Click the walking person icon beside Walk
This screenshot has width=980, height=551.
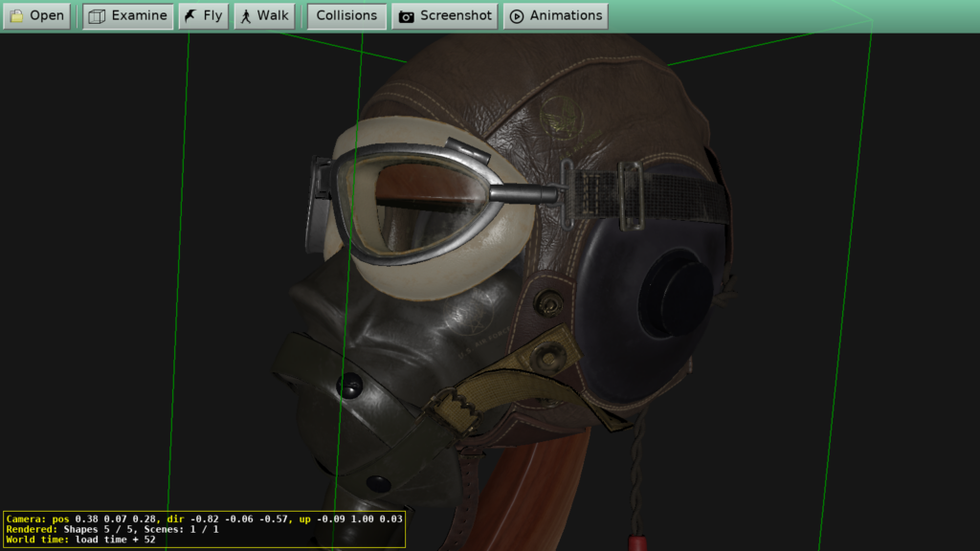click(244, 15)
